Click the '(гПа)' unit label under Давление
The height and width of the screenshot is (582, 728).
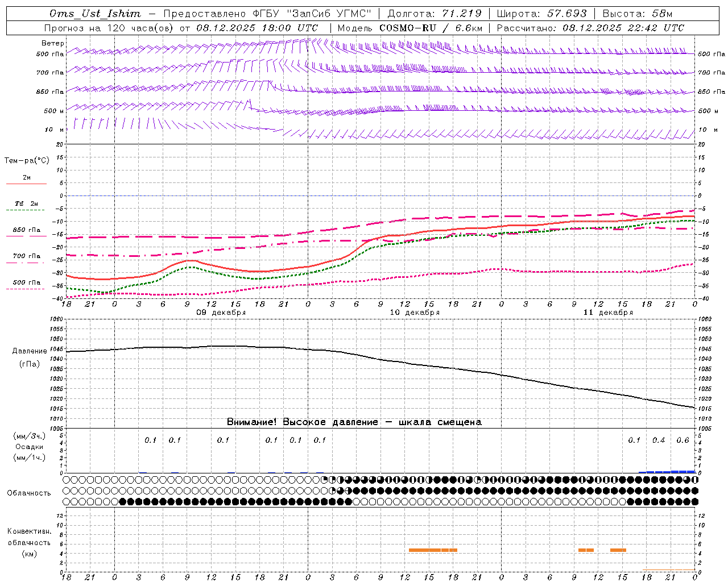tap(29, 364)
